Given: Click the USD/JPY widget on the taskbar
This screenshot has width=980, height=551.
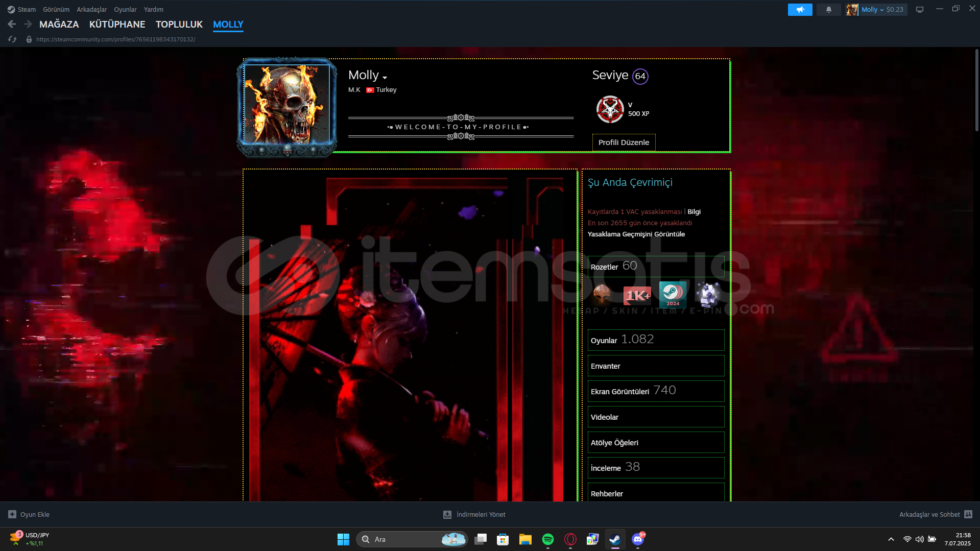Looking at the screenshot, I should coord(30,539).
